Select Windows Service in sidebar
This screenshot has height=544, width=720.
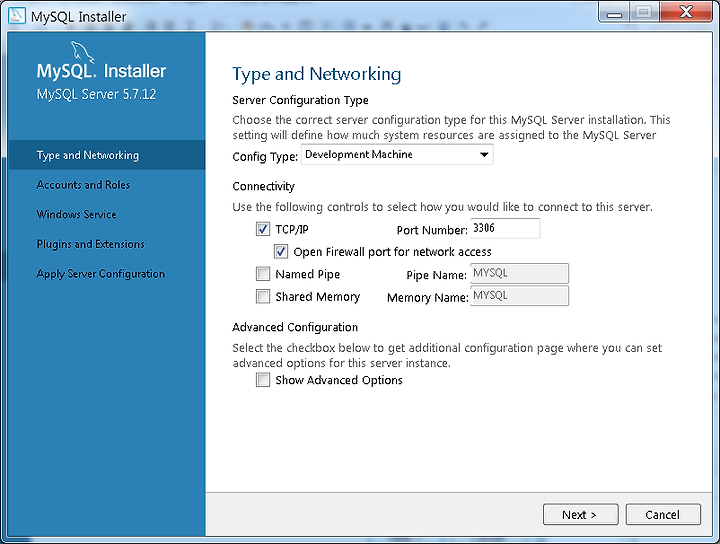click(77, 214)
